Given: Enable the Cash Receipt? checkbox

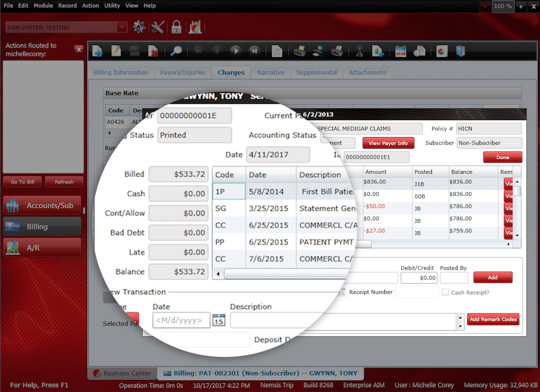Looking at the screenshot, I should pos(445,292).
